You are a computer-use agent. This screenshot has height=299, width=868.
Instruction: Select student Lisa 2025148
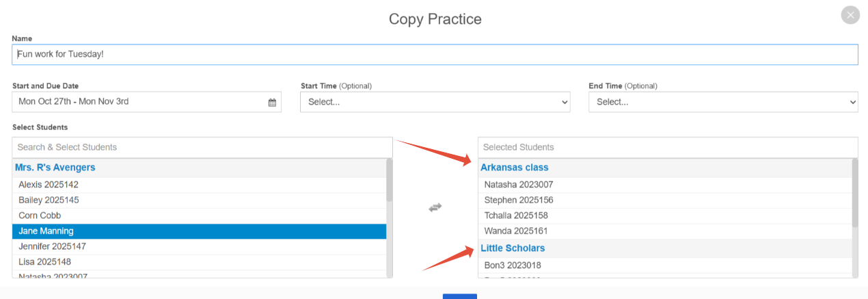[x=199, y=262]
